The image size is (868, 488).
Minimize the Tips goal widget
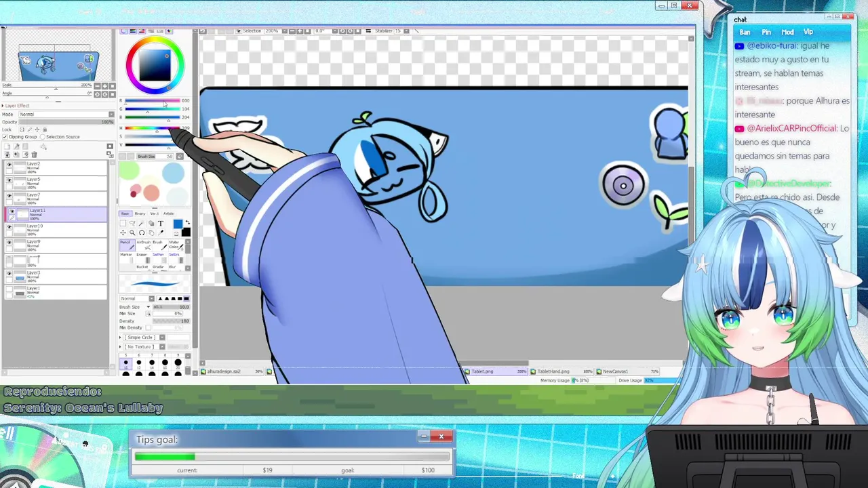point(424,436)
